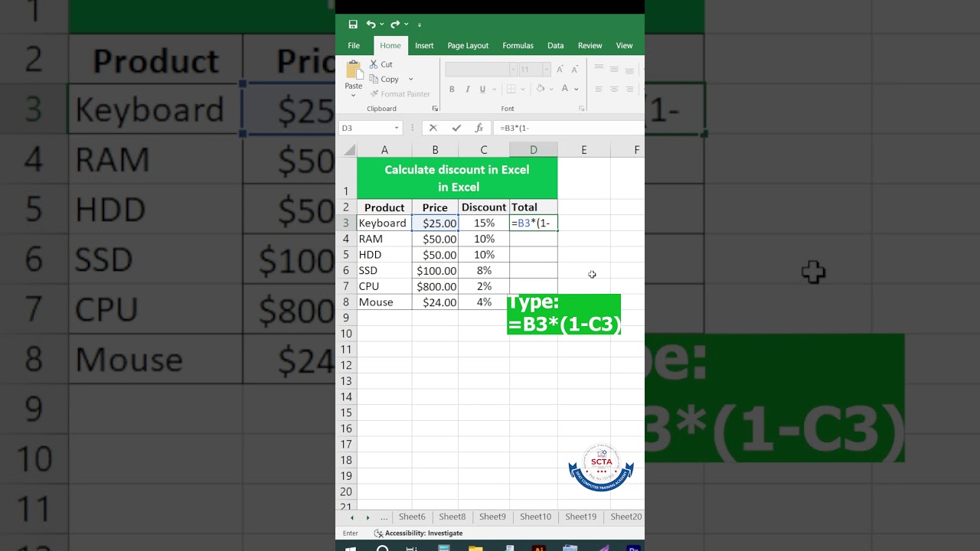The image size is (980, 551).
Task: Open the Font Color palette arrow
Action: point(577,89)
